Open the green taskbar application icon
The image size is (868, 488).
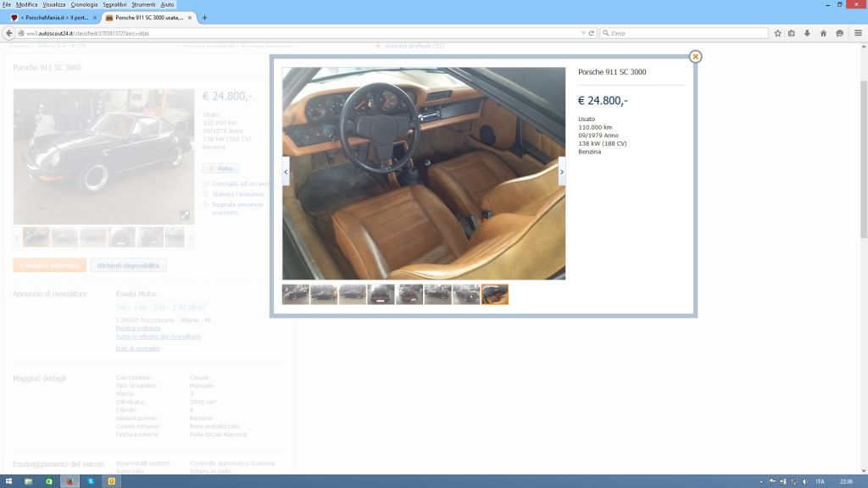click(48, 481)
